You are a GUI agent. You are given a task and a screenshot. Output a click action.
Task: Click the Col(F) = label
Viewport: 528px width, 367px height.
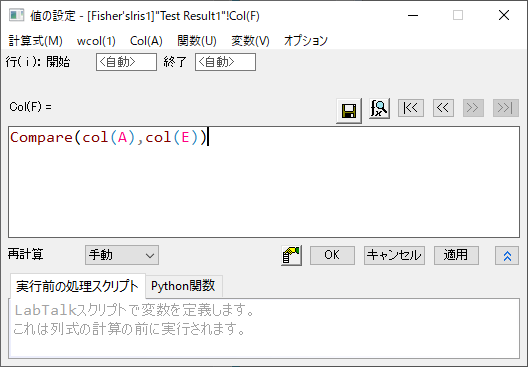point(31,107)
